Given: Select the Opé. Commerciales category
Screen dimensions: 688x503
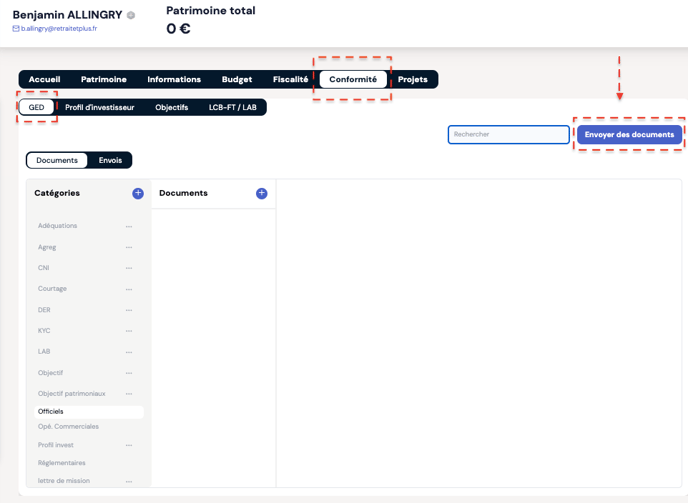Looking at the screenshot, I should click(x=68, y=426).
